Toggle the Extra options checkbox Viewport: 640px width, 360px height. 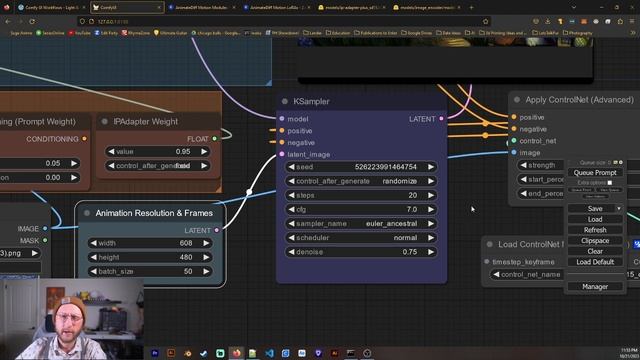(x=609, y=182)
